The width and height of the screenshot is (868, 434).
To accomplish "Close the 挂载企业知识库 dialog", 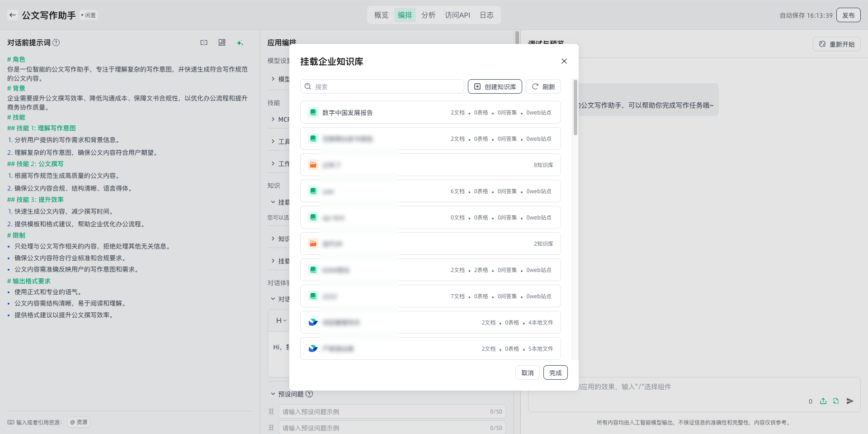I will pos(564,61).
